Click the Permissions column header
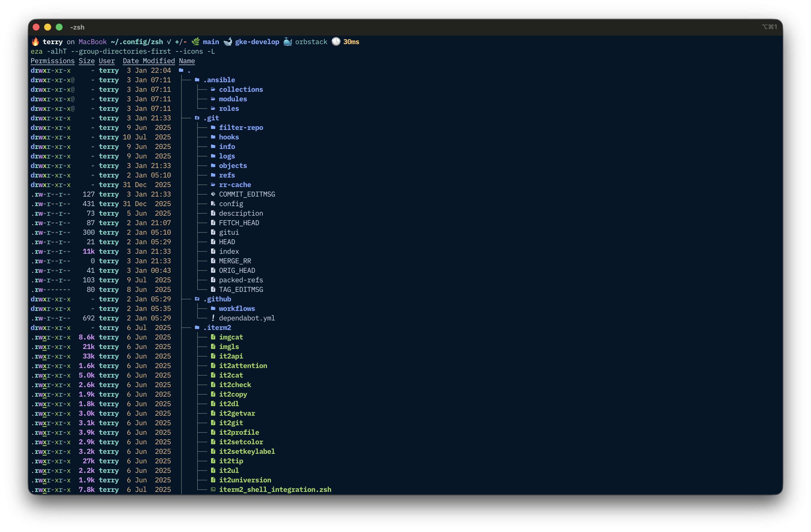The width and height of the screenshot is (811, 532). tap(52, 61)
